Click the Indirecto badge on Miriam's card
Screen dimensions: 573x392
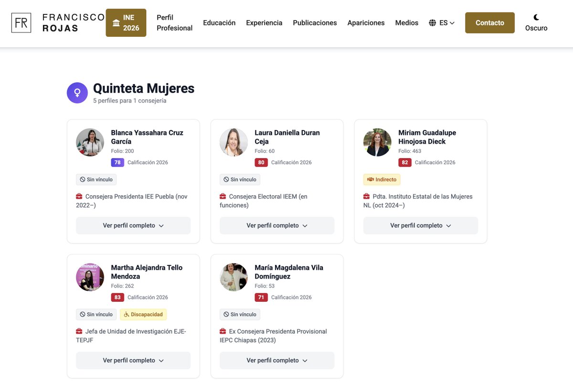pos(382,180)
